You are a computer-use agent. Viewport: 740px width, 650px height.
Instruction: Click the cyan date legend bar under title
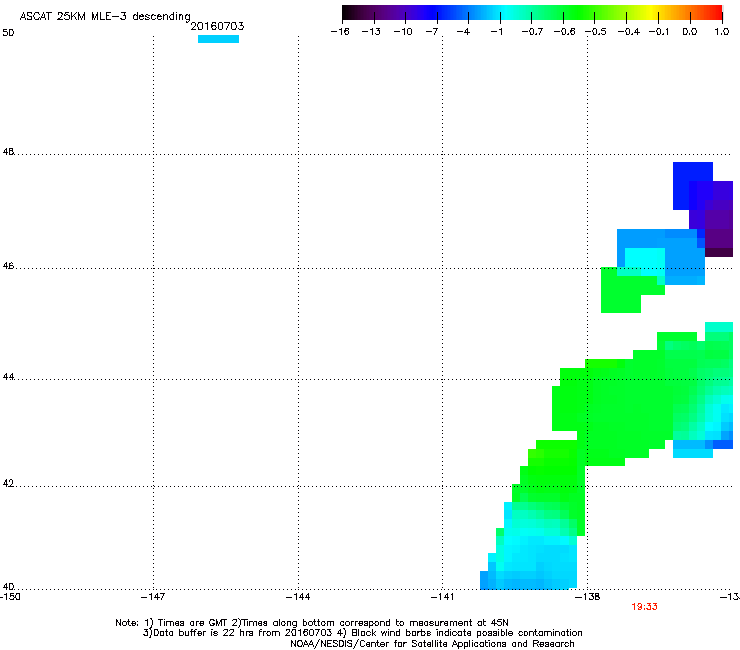[219, 39]
